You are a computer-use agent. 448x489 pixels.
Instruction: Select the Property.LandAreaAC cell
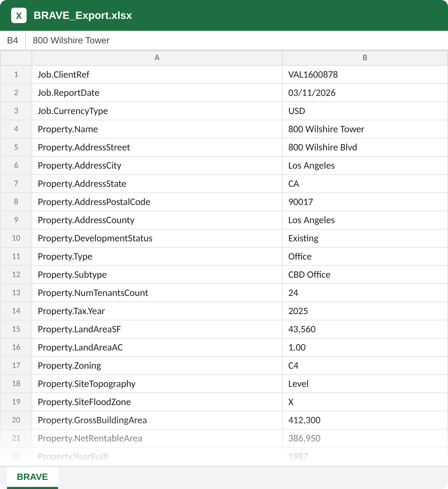[x=157, y=347]
